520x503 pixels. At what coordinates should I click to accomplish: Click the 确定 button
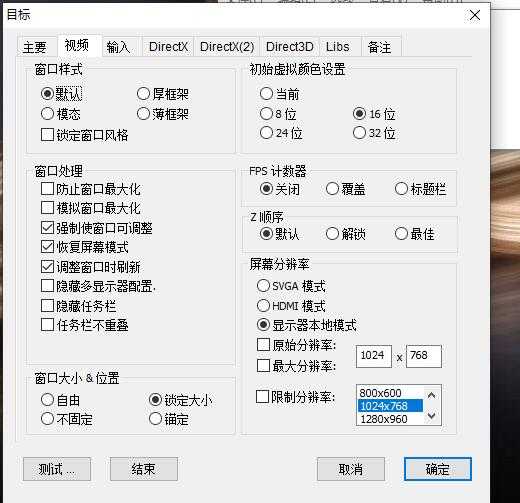pyautogui.click(x=438, y=469)
